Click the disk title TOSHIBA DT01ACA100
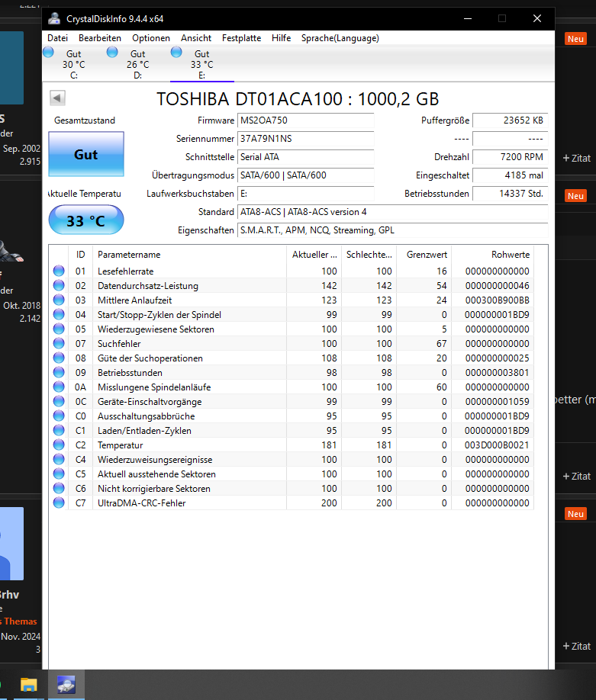The width and height of the screenshot is (596, 700). [x=298, y=99]
